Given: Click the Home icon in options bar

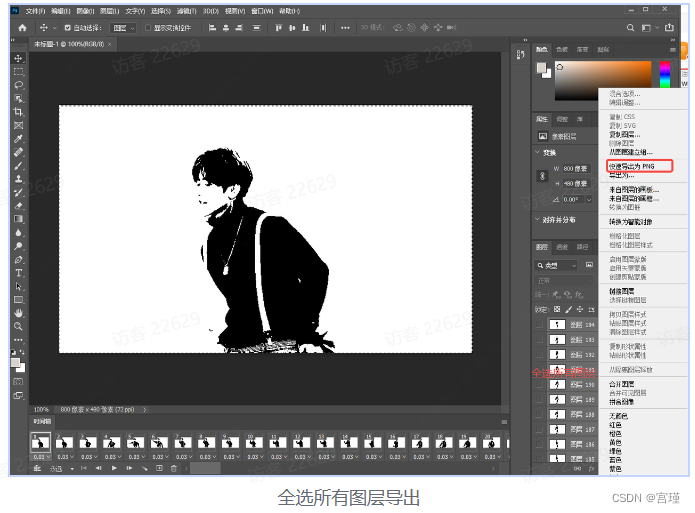Looking at the screenshot, I should point(22,27).
